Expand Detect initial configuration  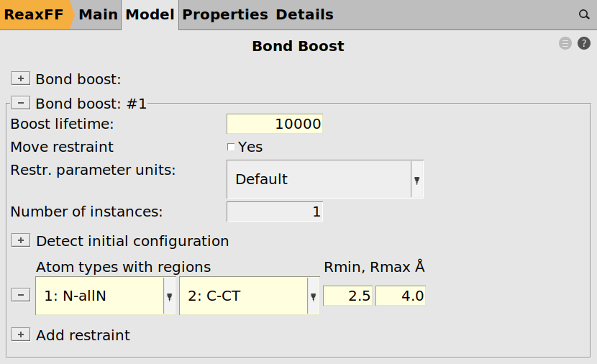tap(20, 241)
